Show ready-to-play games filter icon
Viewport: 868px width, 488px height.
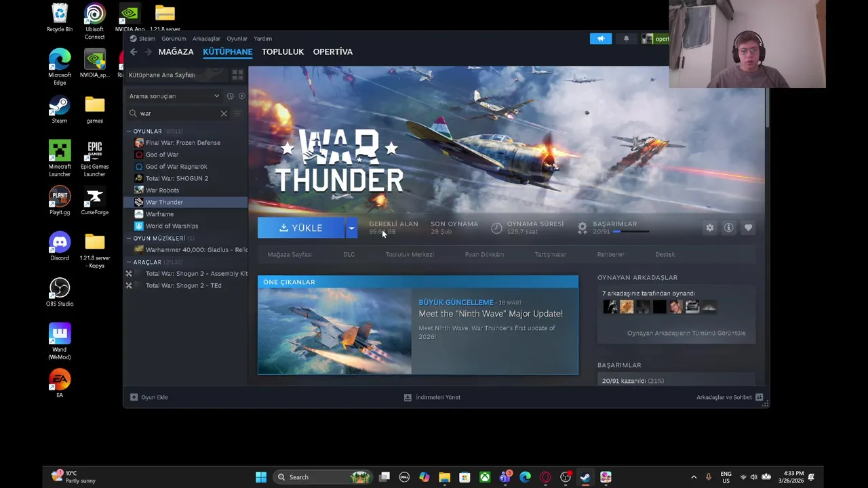click(241, 96)
